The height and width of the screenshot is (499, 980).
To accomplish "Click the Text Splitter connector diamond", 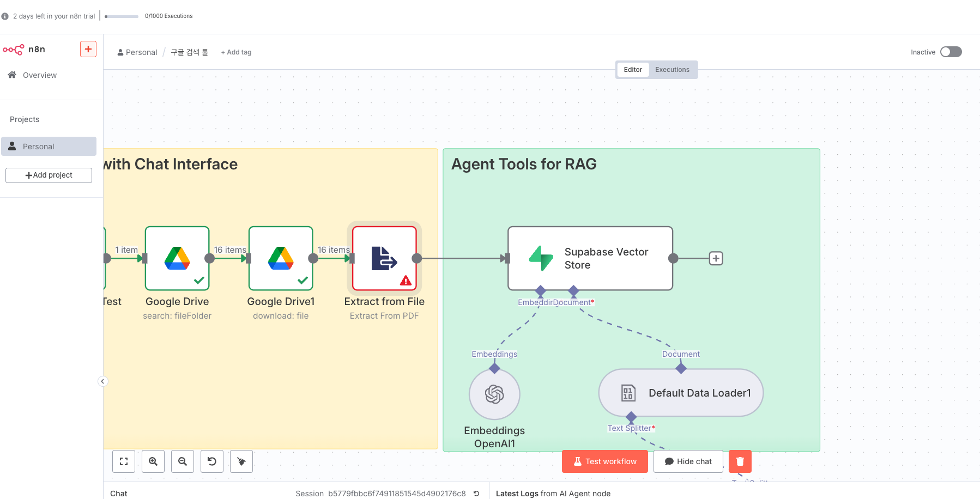I will 631,417.
